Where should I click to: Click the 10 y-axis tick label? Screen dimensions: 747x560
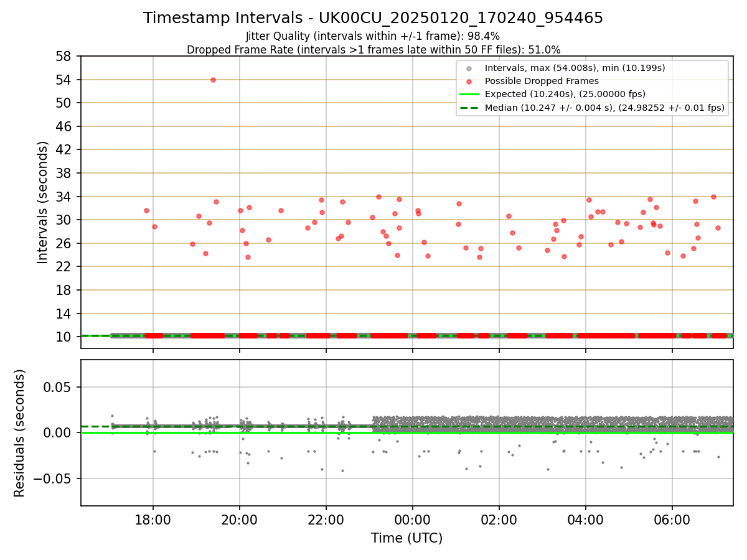[65, 337]
